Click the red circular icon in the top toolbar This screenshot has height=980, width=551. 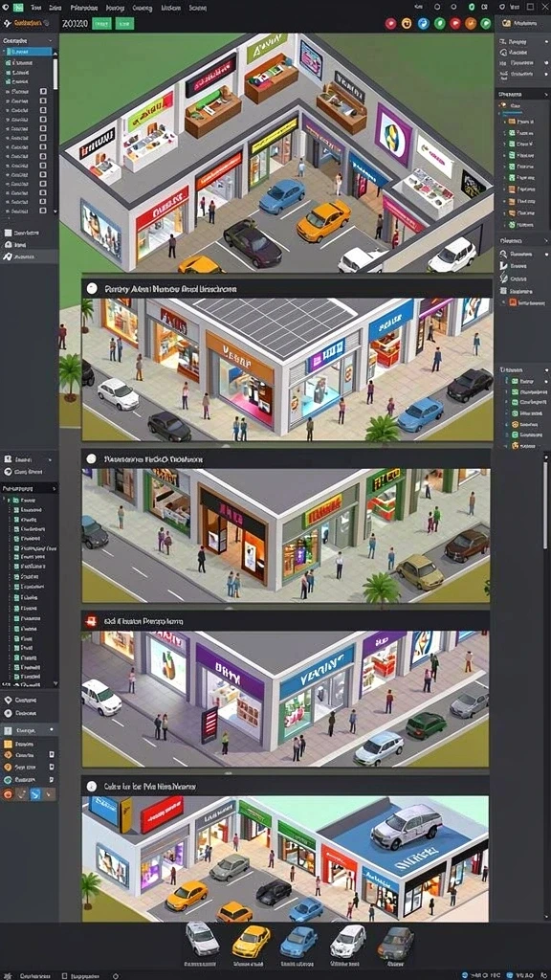(391, 24)
